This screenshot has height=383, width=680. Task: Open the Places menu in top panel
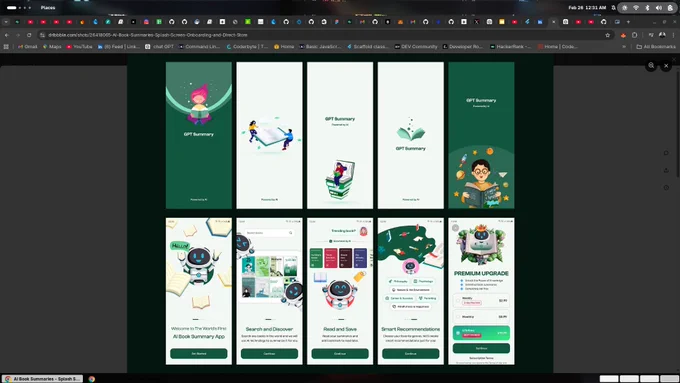click(48, 7)
